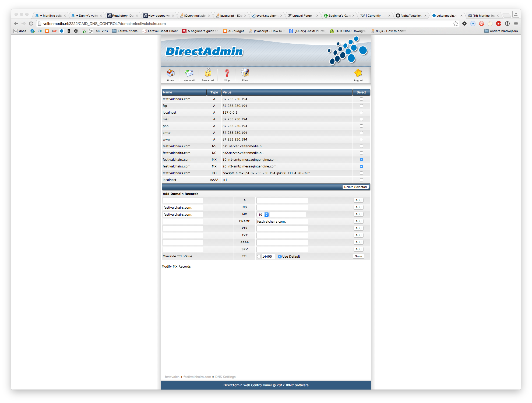Open the Password lock icon
Viewport: 532px width, 403px height.
coord(208,75)
